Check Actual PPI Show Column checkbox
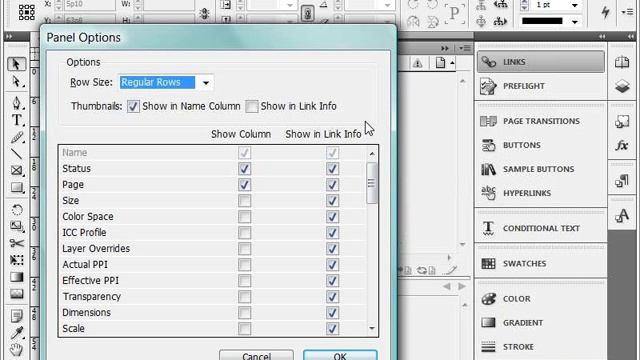This screenshot has width=640, height=360. tap(244, 265)
